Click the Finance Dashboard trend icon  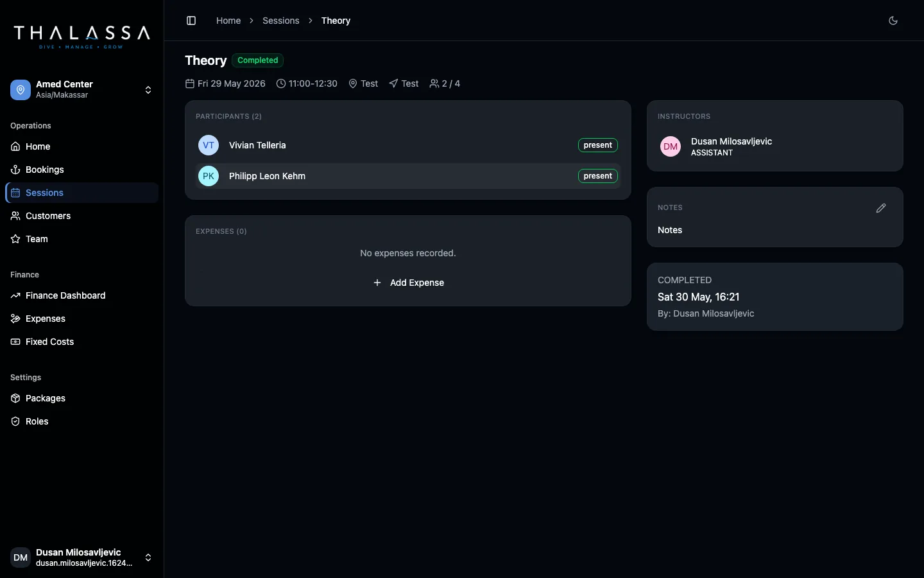(x=15, y=295)
